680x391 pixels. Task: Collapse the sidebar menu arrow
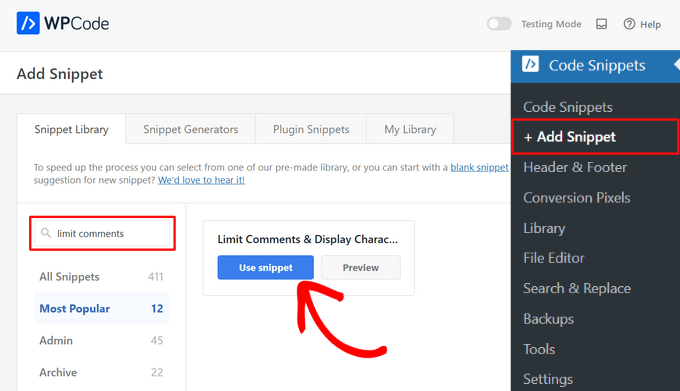[x=677, y=65]
